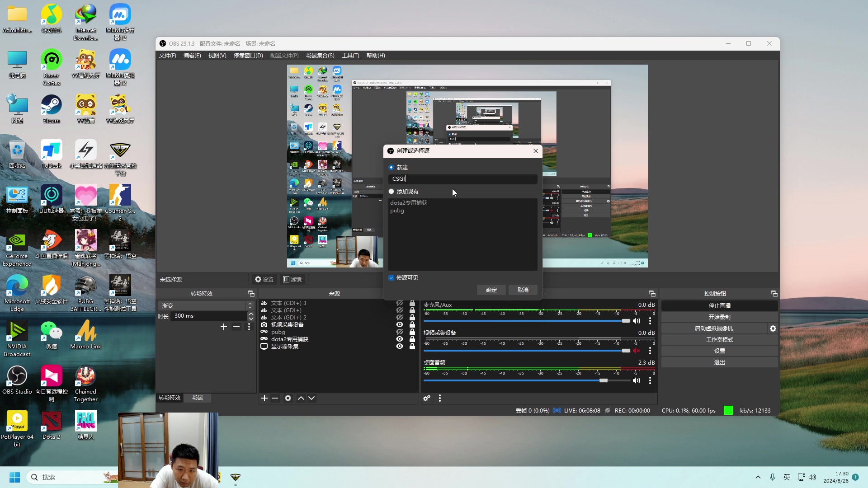Select the 添加现有 radio button
This screenshot has height=488, width=868.
[392, 192]
